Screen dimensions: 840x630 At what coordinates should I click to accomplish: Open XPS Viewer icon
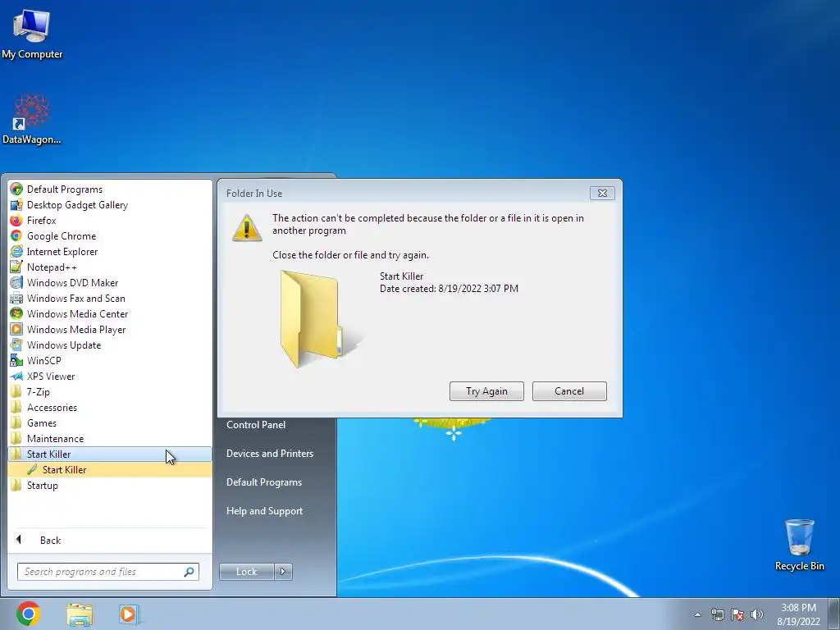[x=16, y=376]
